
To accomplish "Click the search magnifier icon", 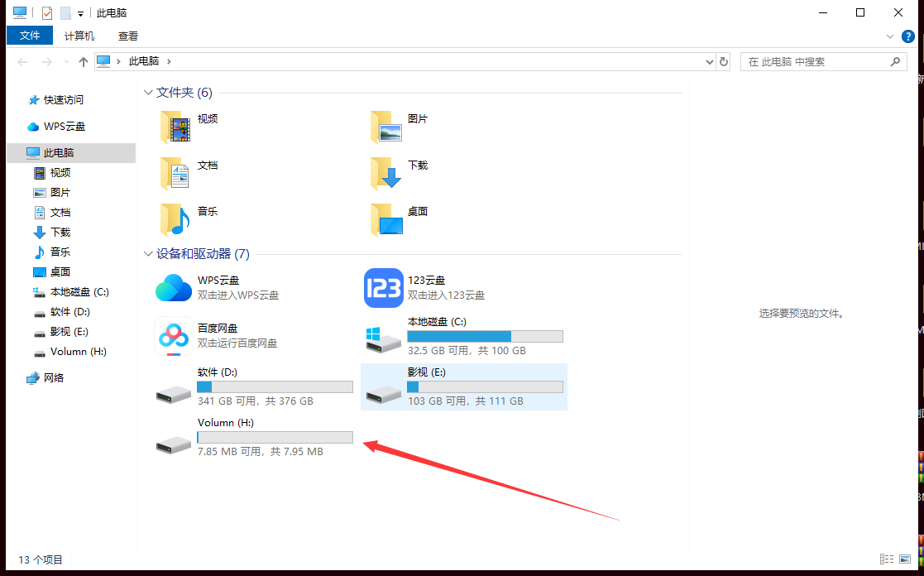I will [x=895, y=61].
